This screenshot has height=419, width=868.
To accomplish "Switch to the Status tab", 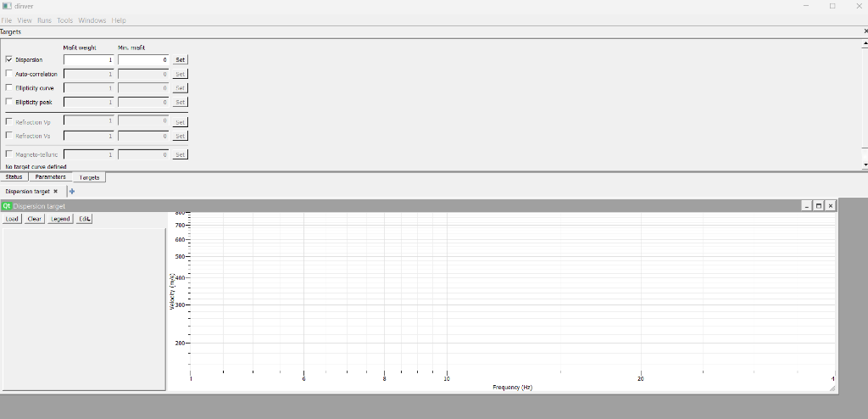I will click(x=14, y=177).
